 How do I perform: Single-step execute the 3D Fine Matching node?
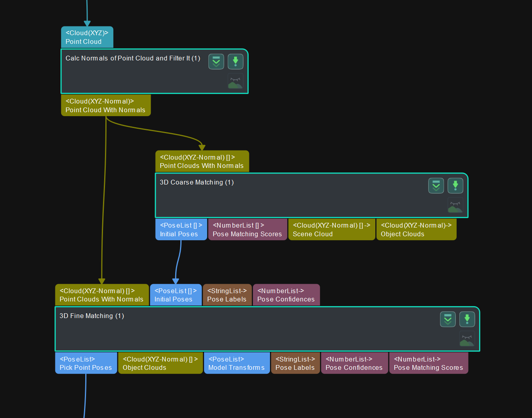pos(467,319)
